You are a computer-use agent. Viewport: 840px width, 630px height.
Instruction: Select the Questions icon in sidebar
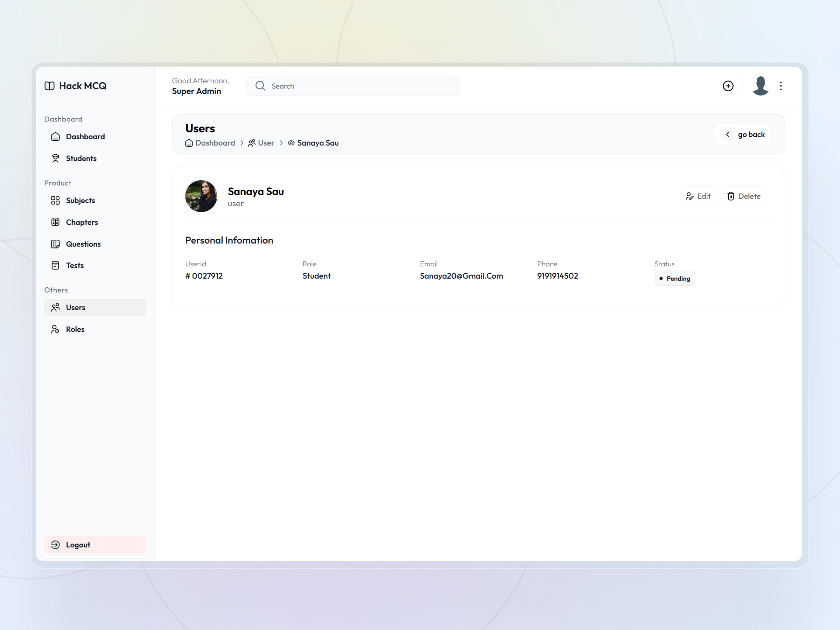pyautogui.click(x=55, y=244)
